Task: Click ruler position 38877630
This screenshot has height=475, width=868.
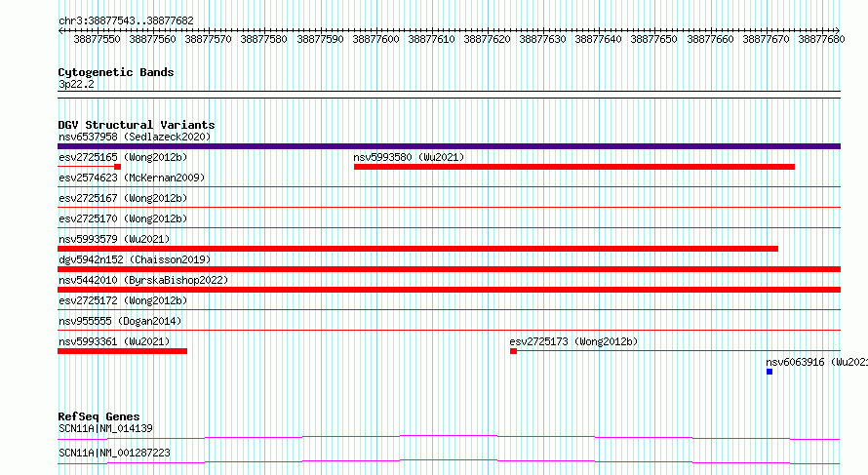Action: pos(542,39)
